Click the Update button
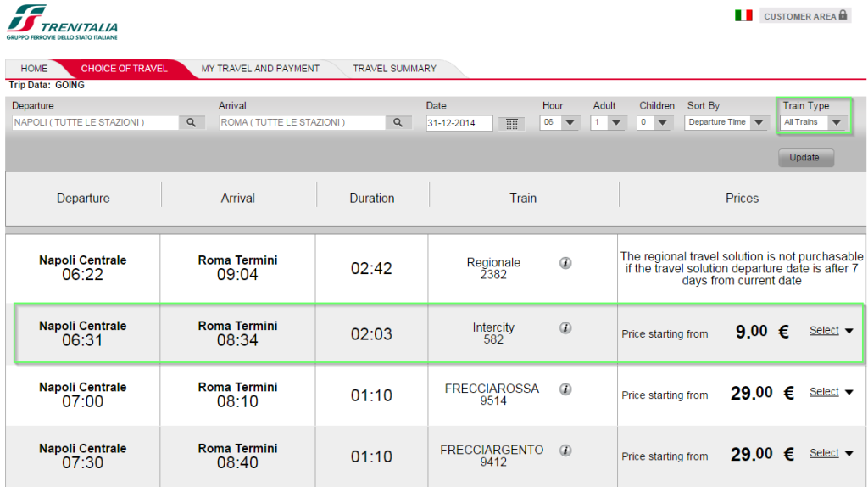 click(x=806, y=157)
